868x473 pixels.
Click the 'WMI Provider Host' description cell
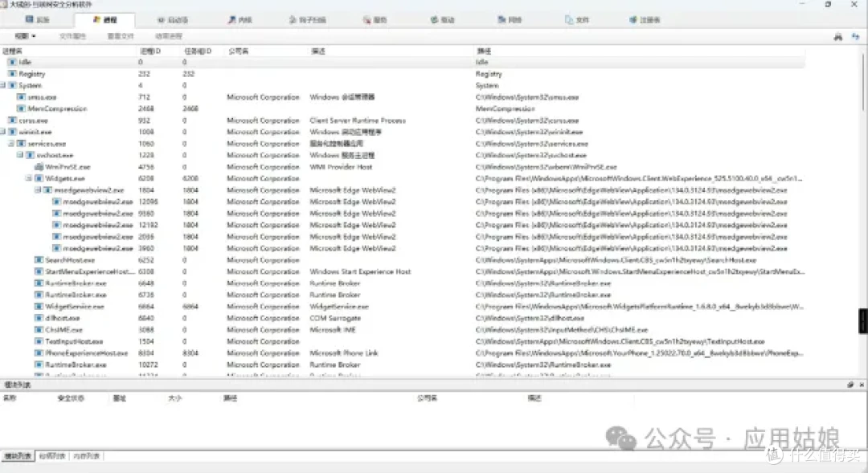(x=341, y=166)
